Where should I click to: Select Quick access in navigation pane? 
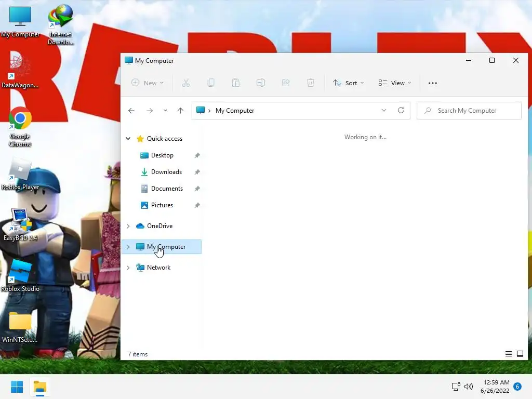[x=165, y=138]
